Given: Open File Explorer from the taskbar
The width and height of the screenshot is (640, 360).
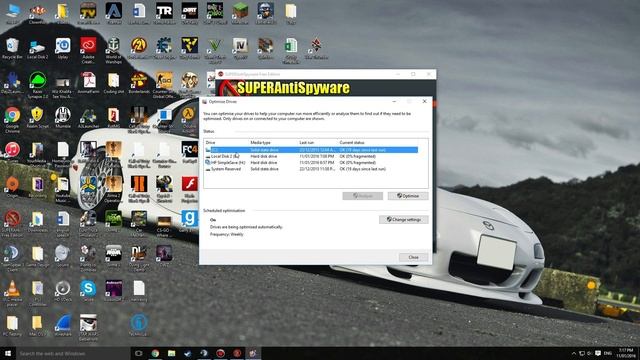Looking at the screenshot, I should tap(171, 353).
